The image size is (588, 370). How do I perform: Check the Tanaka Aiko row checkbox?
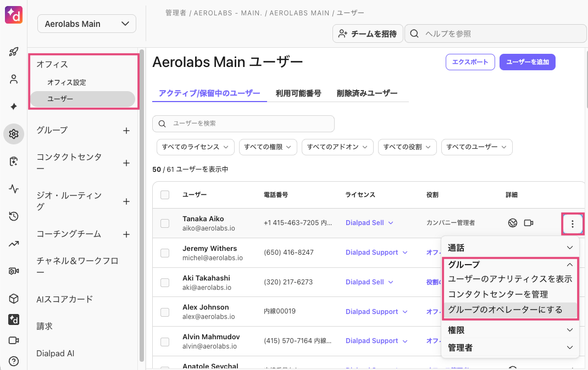click(x=165, y=223)
